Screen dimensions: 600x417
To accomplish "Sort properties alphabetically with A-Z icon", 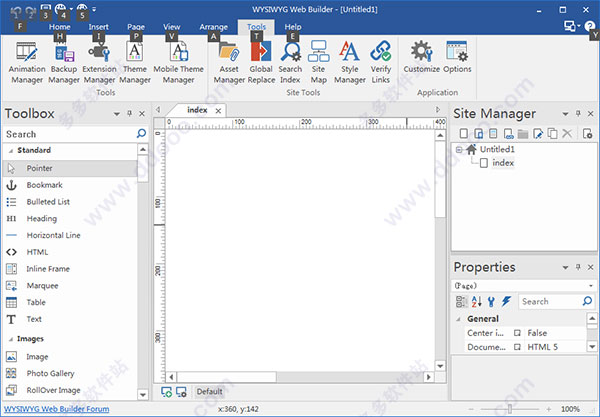I will pos(476,301).
